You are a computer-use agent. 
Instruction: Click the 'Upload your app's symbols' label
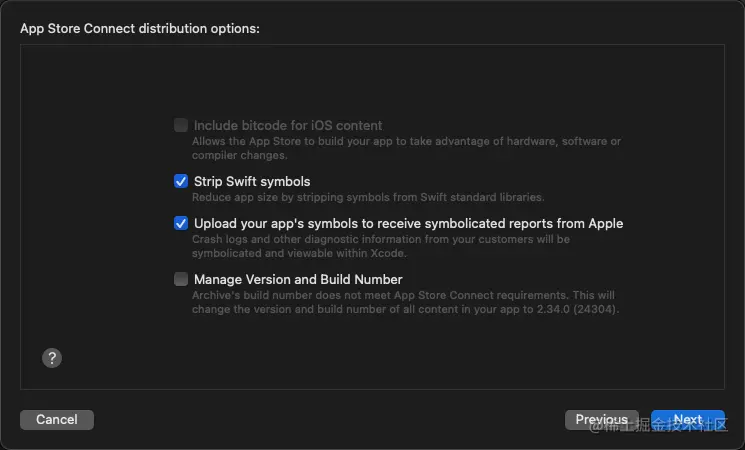click(x=408, y=223)
